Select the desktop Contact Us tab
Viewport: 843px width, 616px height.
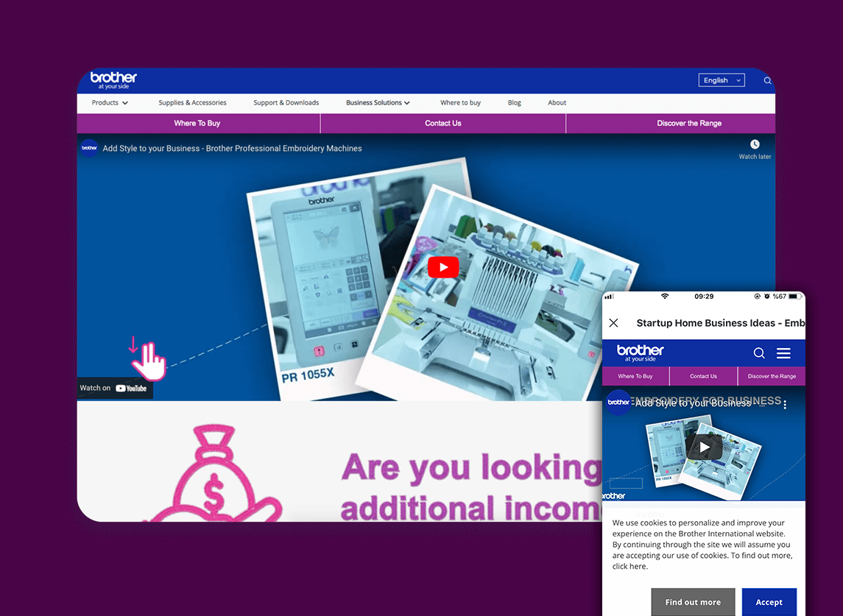tap(442, 124)
